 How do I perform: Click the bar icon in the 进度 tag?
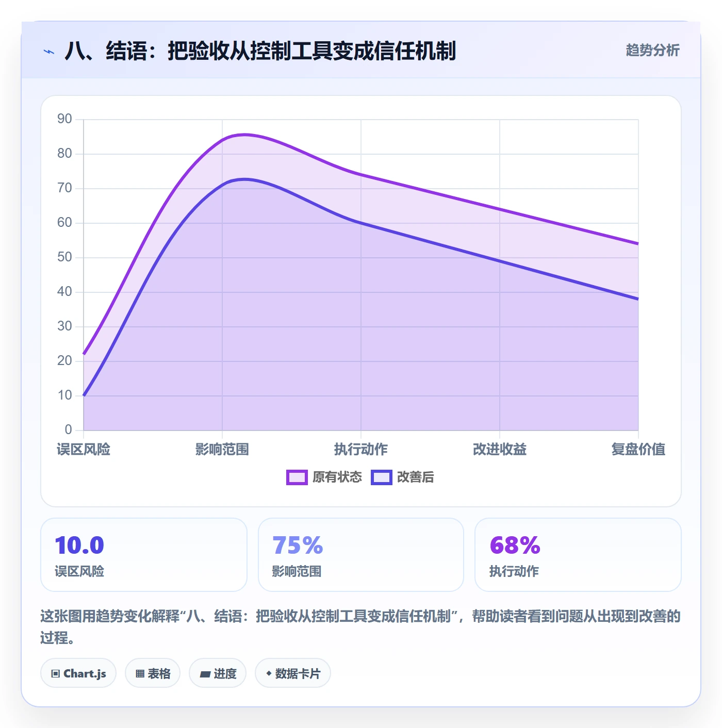coord(205,674)
